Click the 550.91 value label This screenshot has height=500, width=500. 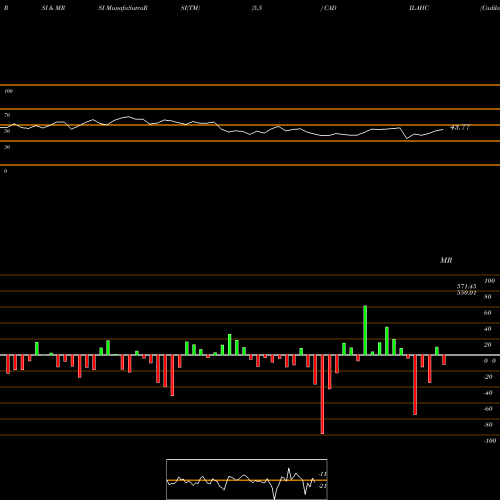[x=466, y=293]
